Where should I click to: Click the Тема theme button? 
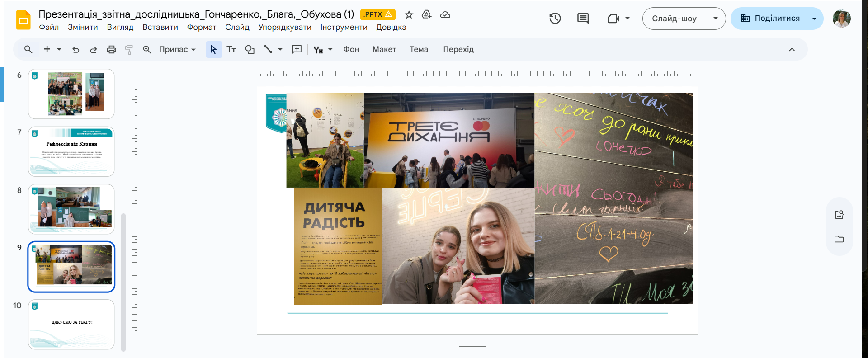pyautogui.click(x=419, y=49)
